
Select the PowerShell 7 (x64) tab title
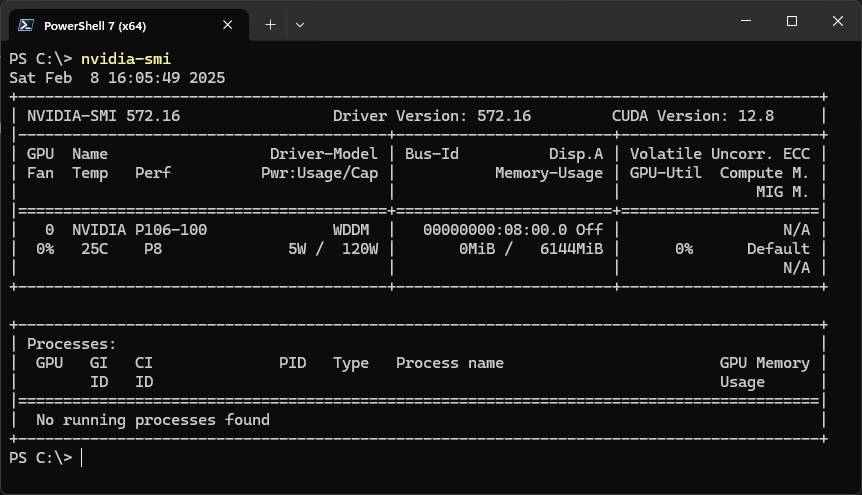click(95, 25)
